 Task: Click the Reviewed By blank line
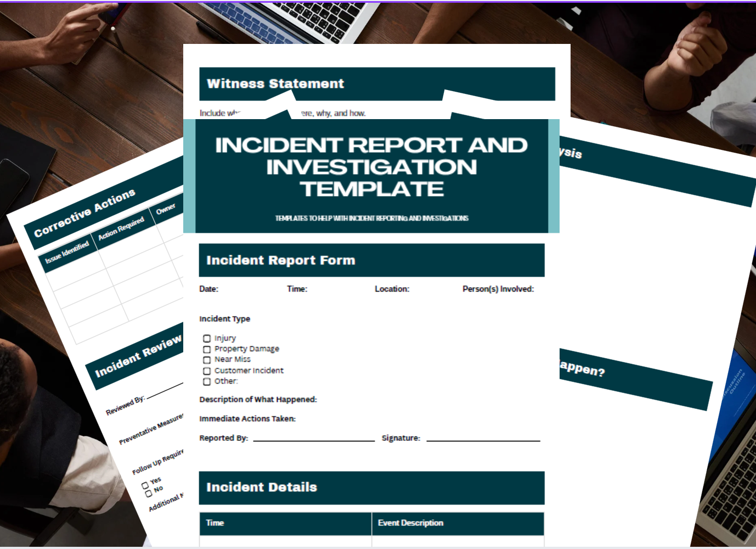pos(165,390)
